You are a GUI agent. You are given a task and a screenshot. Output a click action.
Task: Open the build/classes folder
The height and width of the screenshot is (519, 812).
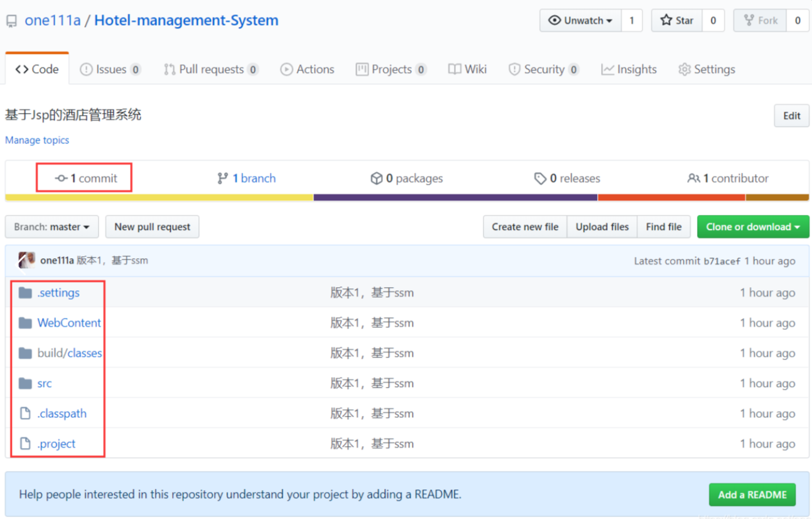point(70,353)
